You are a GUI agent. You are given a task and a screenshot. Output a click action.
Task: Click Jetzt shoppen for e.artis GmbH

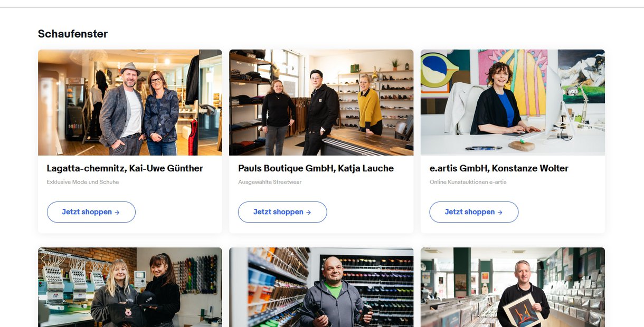[x=473, y=212]
